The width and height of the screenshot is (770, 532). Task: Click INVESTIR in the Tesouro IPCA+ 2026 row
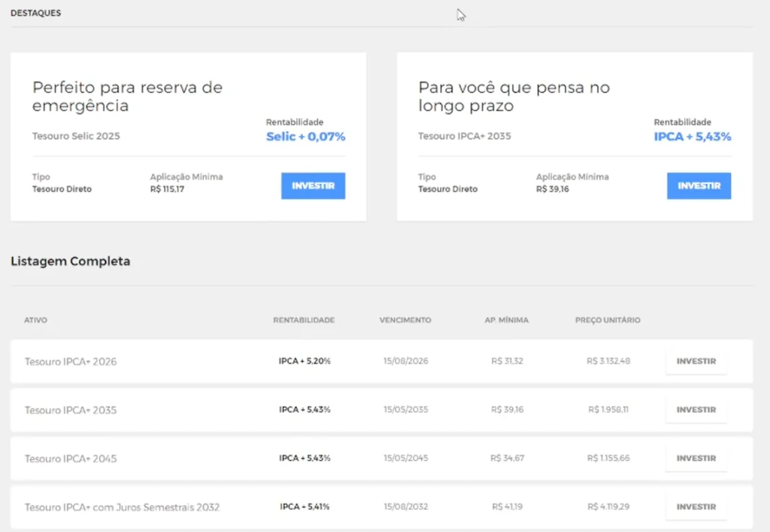[696, 361]
